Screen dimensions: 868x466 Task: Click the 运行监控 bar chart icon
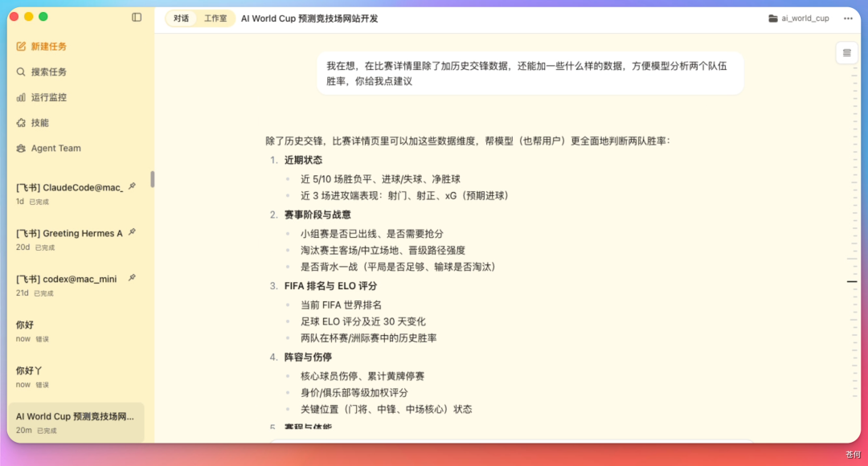pos(21,97)
